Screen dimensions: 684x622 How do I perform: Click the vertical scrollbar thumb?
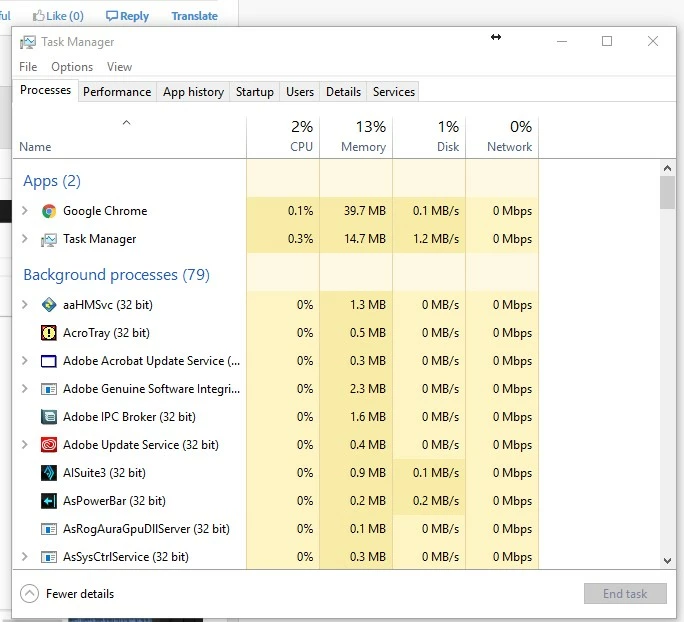[667, 192]
